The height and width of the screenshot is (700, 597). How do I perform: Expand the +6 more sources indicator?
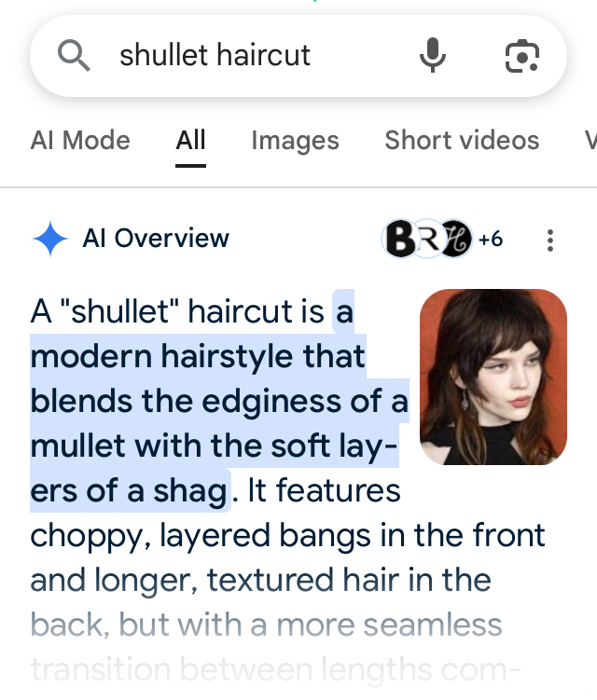click(491, 240)
